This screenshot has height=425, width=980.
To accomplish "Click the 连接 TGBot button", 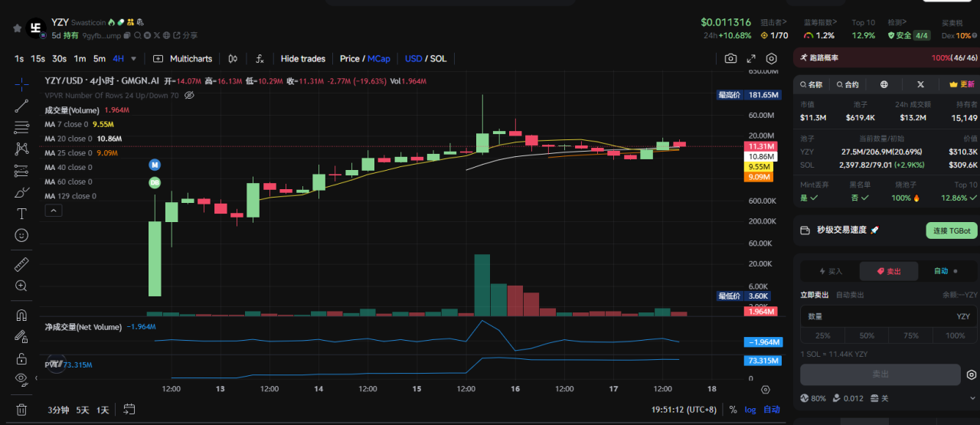I will click(952, 230).
